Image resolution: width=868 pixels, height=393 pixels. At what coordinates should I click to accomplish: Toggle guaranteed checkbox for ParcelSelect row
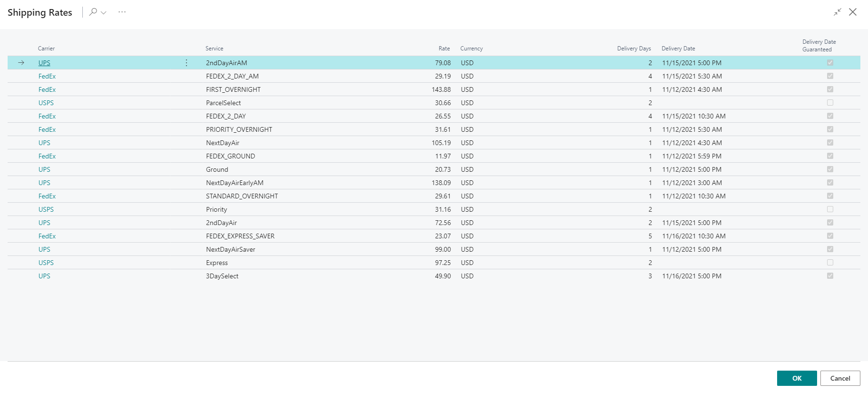[x=830, y=103]
